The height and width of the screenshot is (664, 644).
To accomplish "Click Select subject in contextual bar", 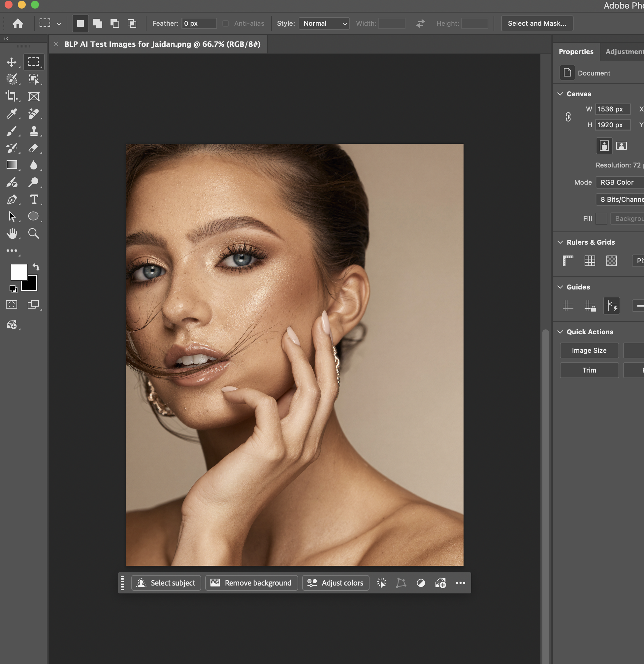I will (166, 583).
